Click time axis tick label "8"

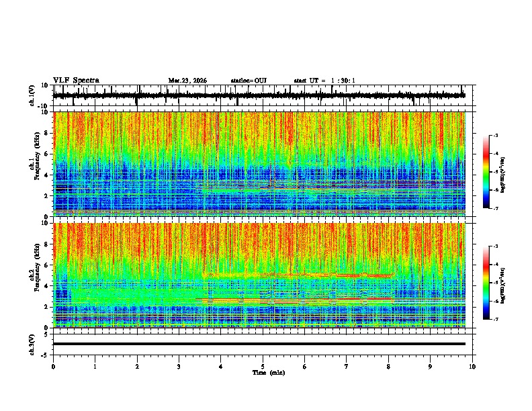pyautogui.click(x=388, y=367)
